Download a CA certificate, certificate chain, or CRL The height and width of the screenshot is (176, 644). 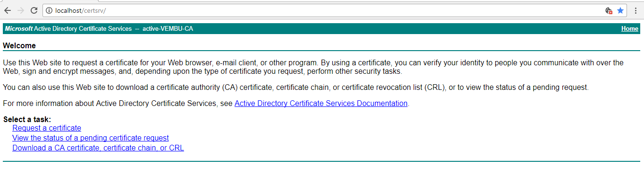point(98,148)
